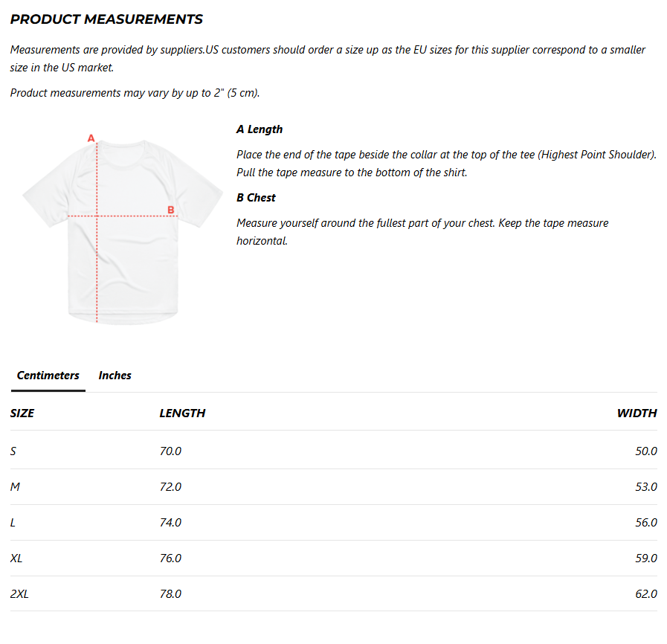Select the L size row

tap(333, 522)
